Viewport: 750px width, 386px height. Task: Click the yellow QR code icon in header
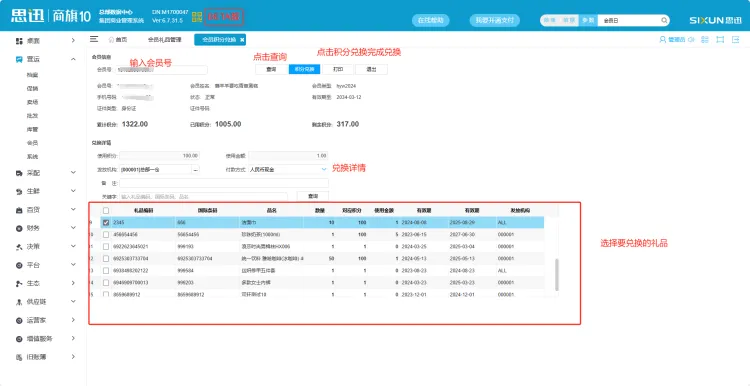click(197, 18)
